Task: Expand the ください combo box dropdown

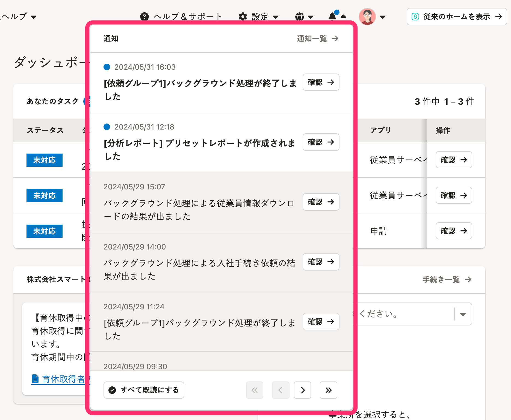Action: click(463, 314)
